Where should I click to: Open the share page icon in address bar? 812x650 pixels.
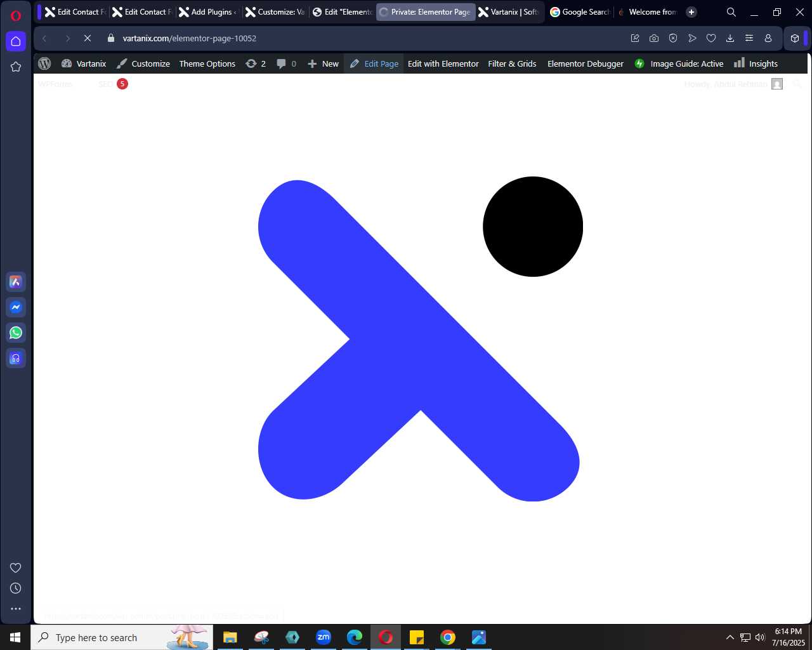point(635,38)
